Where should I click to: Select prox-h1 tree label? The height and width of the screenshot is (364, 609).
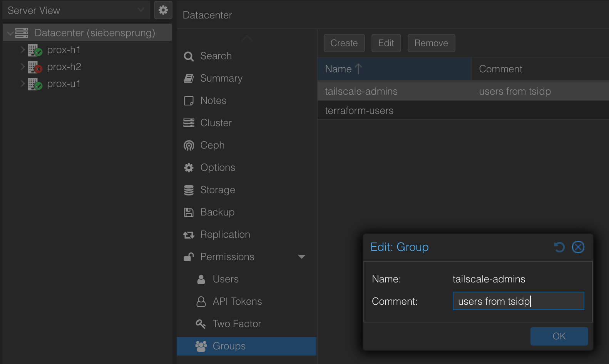pyautogui.click(x=64, y=50)
